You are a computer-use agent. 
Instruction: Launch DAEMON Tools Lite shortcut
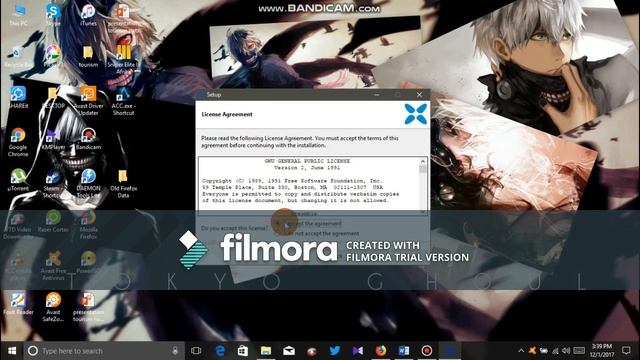tap(88, 184)
